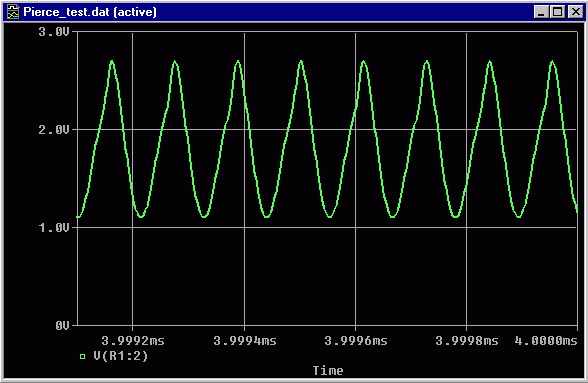Viewport: 588px width, 383px height.
Task: Close the Pierce_test.dat window
Action: pyautogui.click(x=575, y=12)
